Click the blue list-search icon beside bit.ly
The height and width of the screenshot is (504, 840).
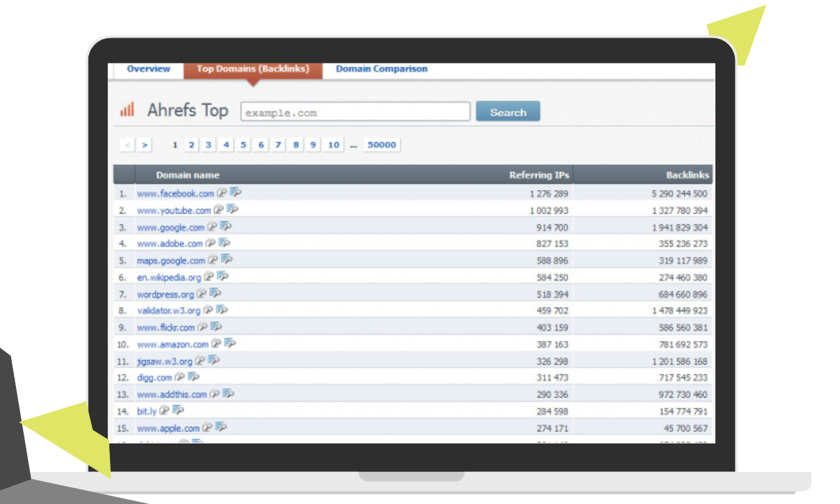point(178,411)
